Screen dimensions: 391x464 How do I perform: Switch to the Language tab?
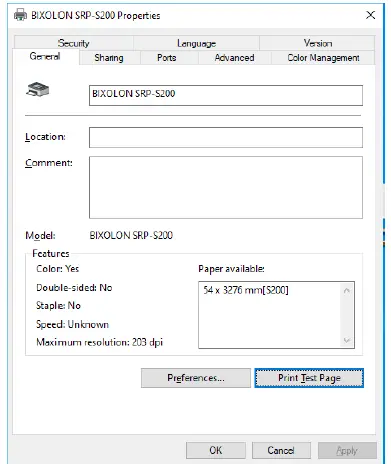coord(196,43)
